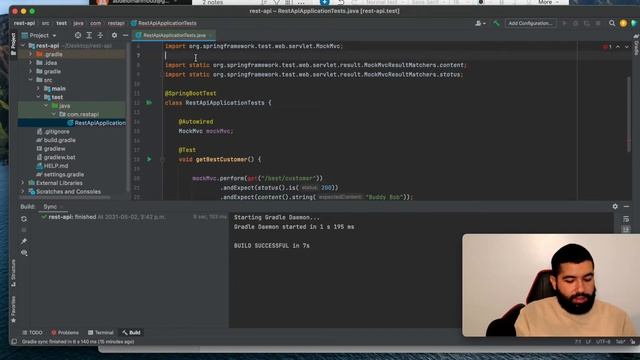Open the Sync tab in Build panel
The image size is (640, 360).
coord(50,207)
